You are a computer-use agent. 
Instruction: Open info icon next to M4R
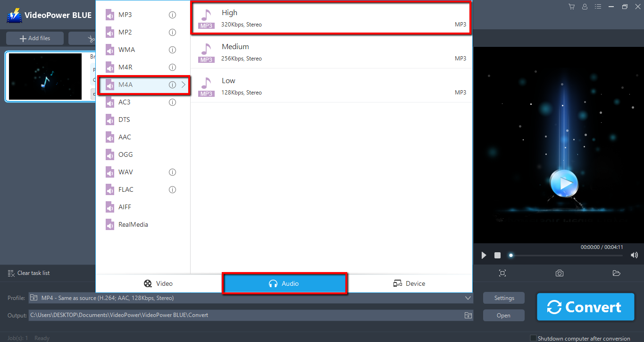(172, 67)
